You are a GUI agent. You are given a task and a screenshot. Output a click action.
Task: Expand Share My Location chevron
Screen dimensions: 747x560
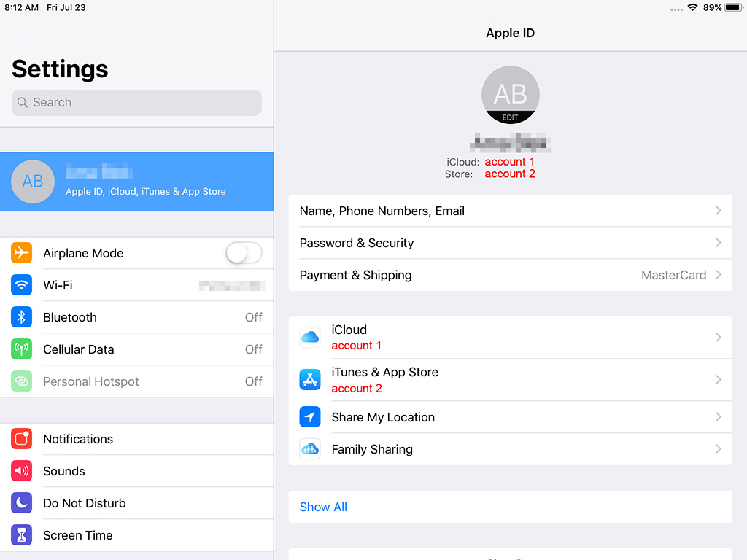pos(719,417)
